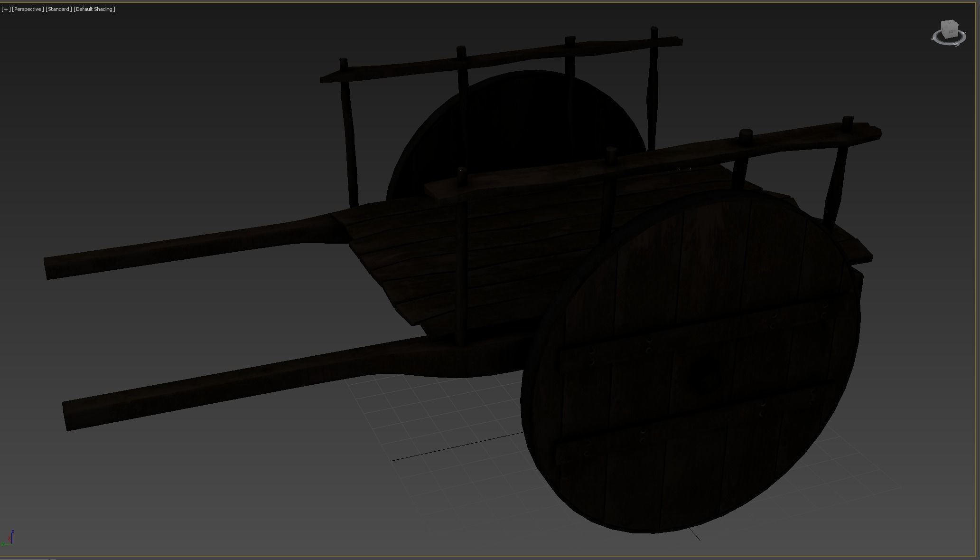Click the world axis tripod icon

pyautogui.click(x=8, y=539)
